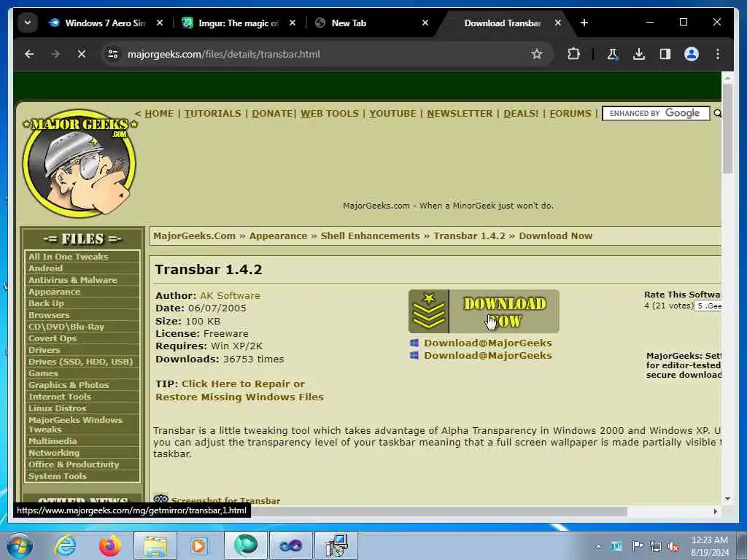Viewport: 747px width, 560px height.
Task: Stop page loading with X button
Action: [x=82, y=54]
